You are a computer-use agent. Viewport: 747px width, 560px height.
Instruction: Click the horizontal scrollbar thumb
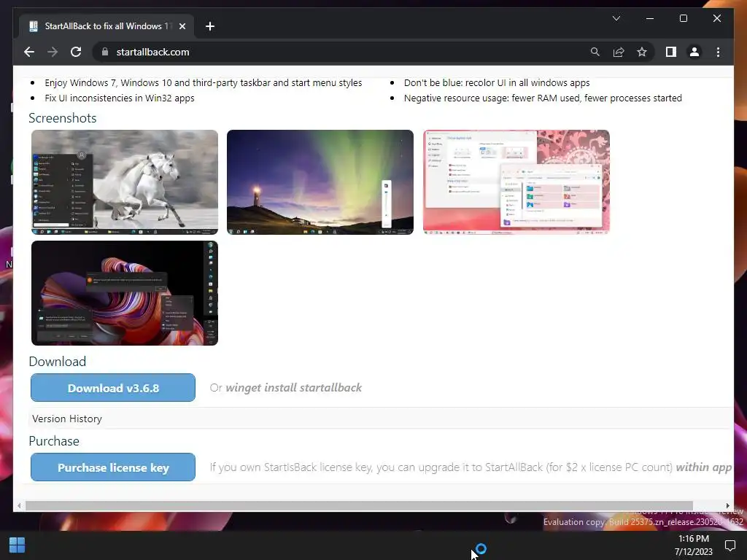(359, 506)
